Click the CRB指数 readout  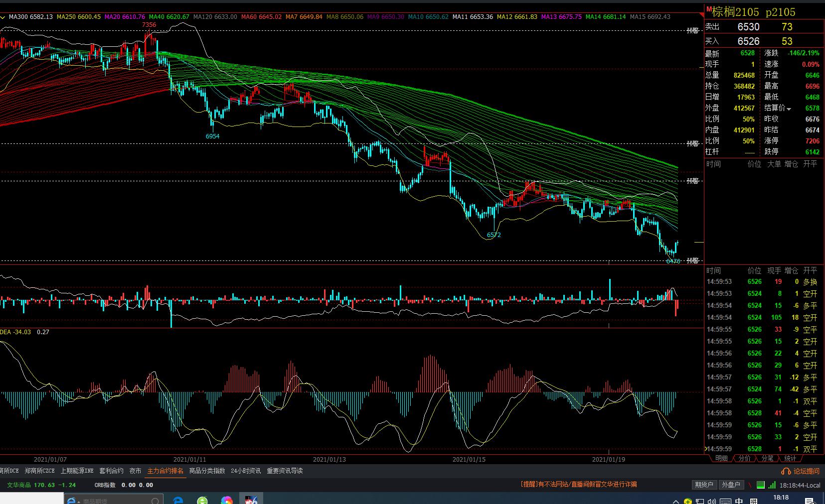point(124,485)
